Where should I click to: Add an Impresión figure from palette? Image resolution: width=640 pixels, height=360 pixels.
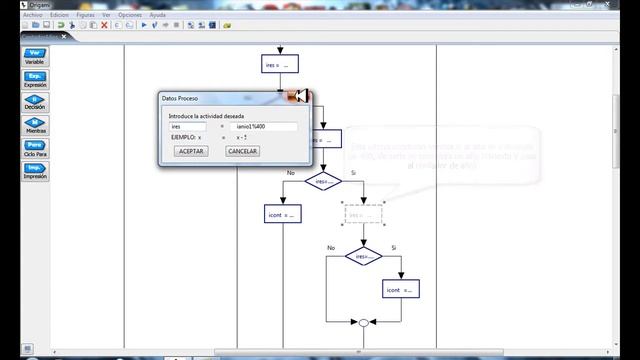coord(35,171)
